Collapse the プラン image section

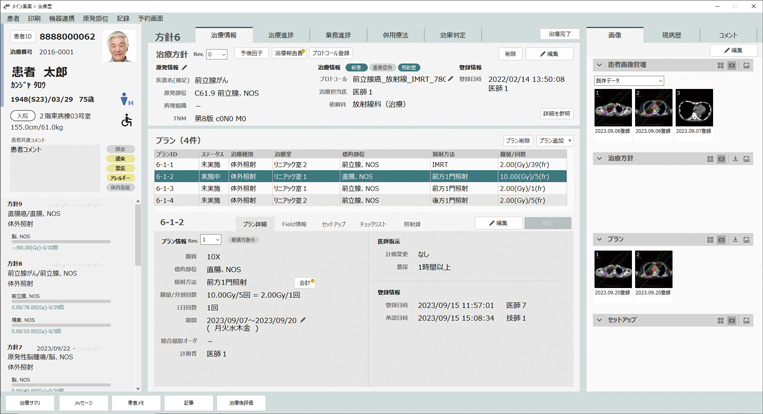coord(599,239)
